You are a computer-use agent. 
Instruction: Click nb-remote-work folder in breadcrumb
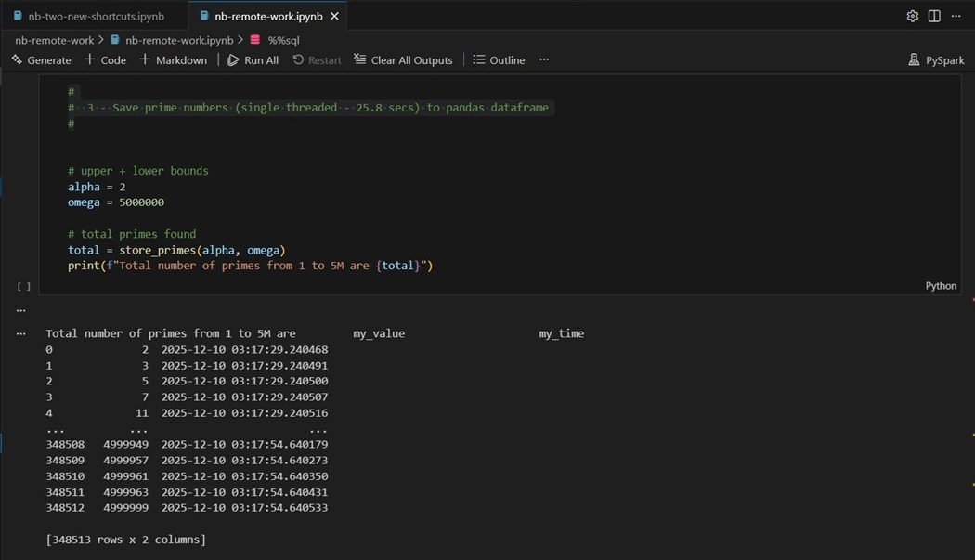(55, 40)
